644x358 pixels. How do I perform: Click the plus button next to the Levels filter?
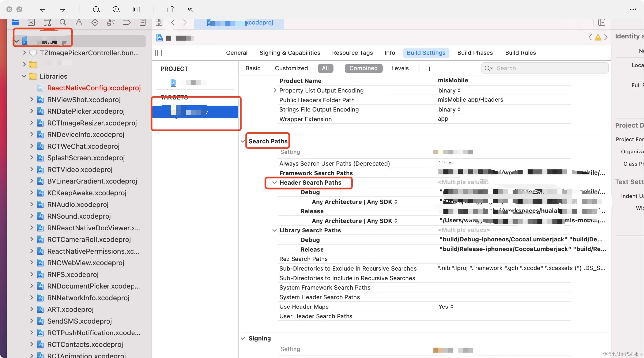point(429,69)
